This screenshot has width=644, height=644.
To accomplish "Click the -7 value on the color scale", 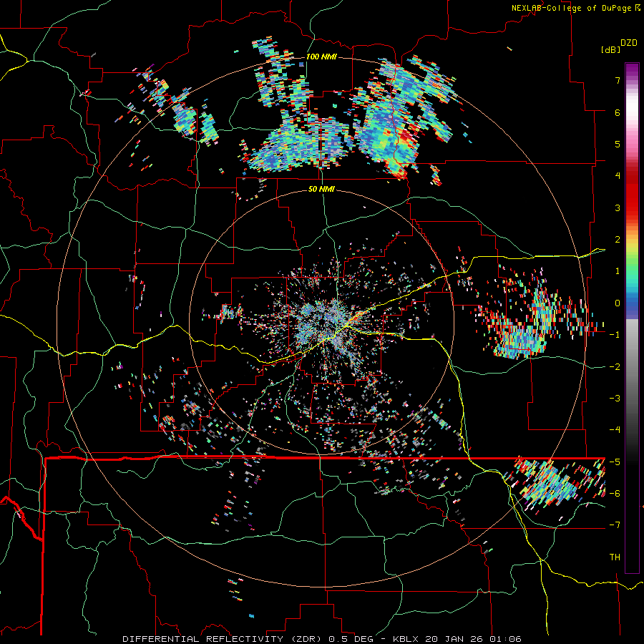I will pos(615,525).
